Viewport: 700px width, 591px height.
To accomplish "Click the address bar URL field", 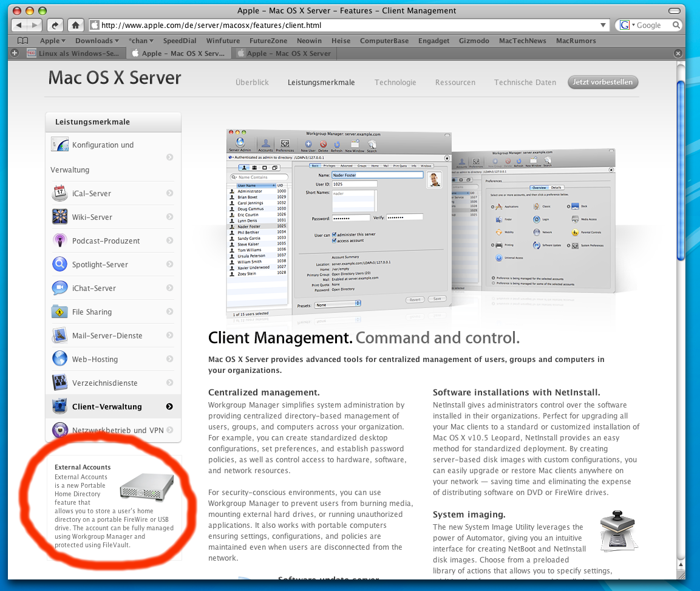I will (x=349, y=26).
